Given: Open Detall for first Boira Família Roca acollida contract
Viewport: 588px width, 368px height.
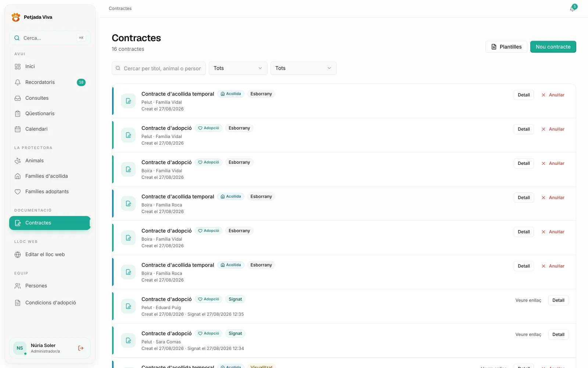Looking at the screenshot, I should point(524,198).
